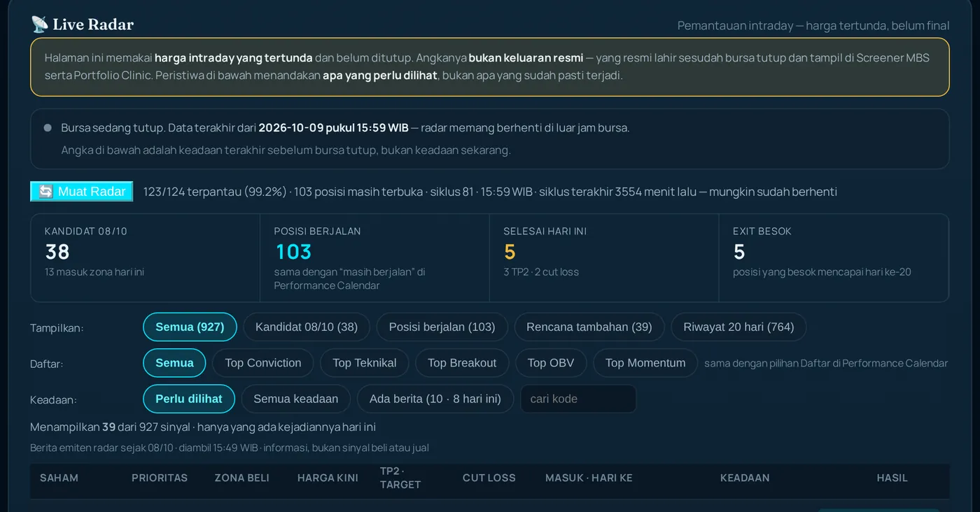Click "13 masuk zona hari ini" text
This screenshot has width=980, height=512.
point(94,272)
